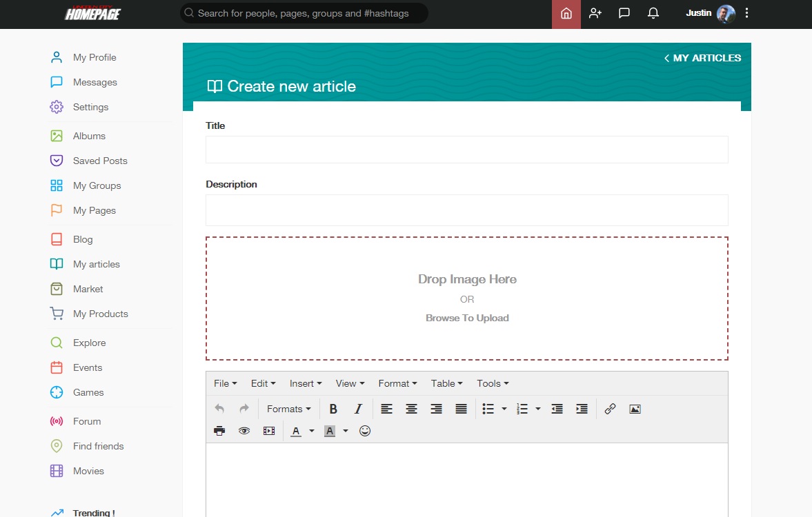Click into the Title input field
Viewport: 812px width, 517px height.
click(x=466, y=150)
